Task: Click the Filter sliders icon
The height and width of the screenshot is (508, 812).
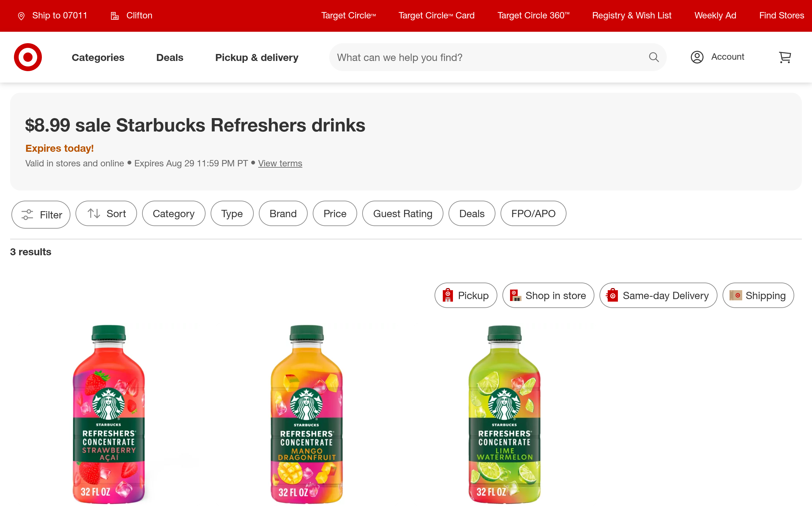Action: (27, 214)
